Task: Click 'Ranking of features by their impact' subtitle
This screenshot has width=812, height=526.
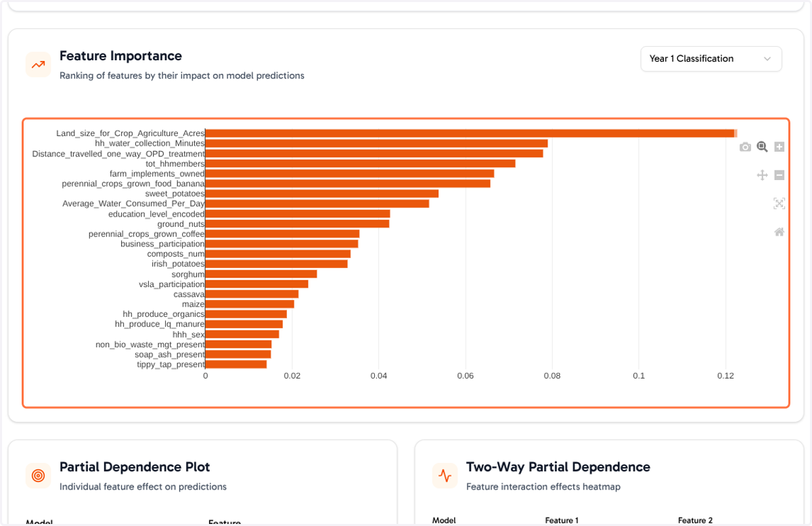Action: (182, 76)
